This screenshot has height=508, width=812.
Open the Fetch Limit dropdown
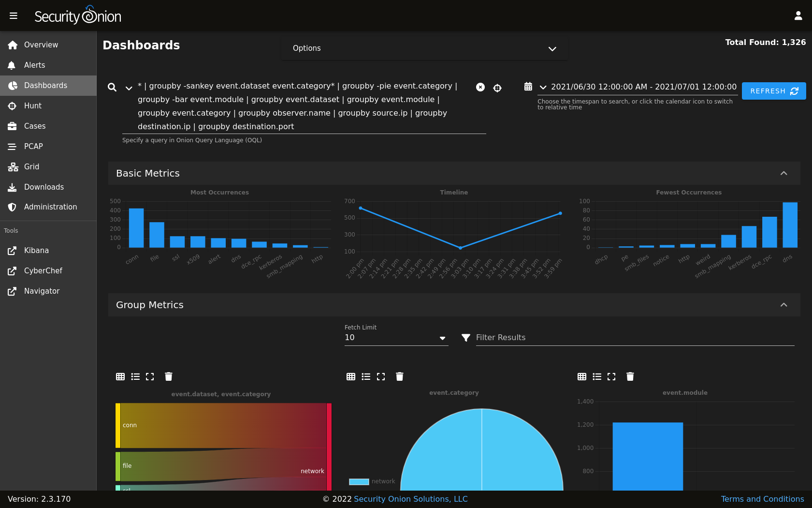point(396,338)
